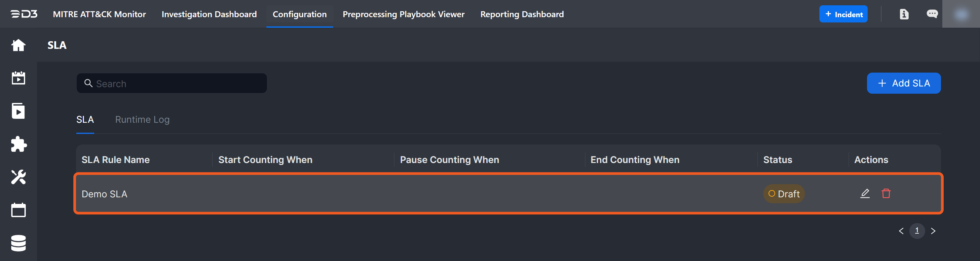Switch to the Runtime Log tab
Image resolution: width=980 pixels, height=261 pixels.
142,119
